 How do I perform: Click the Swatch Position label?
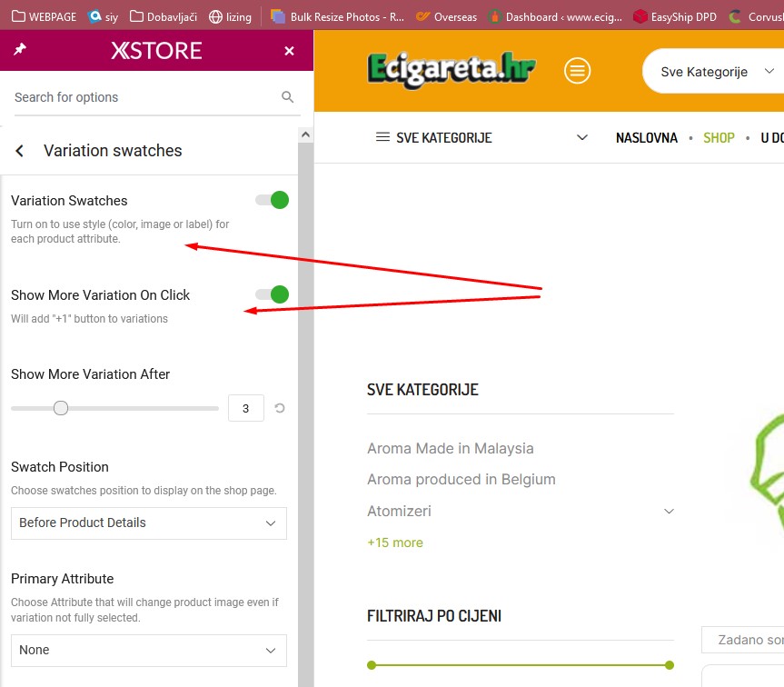59,467
